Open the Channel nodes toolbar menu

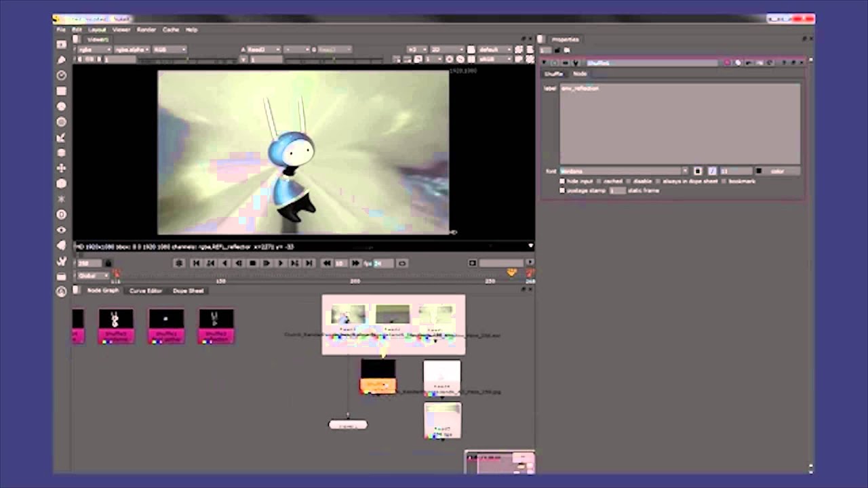(61, 91)
